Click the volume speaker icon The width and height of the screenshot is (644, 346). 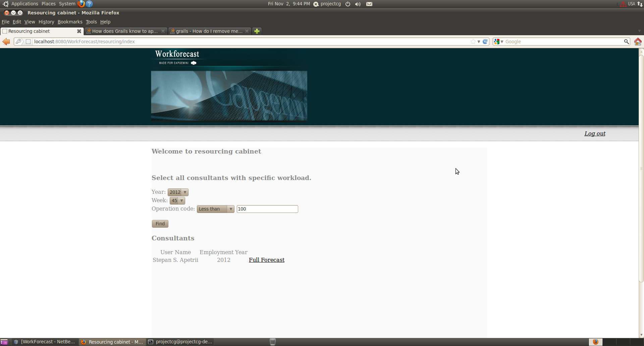click(x=358, y=4)
